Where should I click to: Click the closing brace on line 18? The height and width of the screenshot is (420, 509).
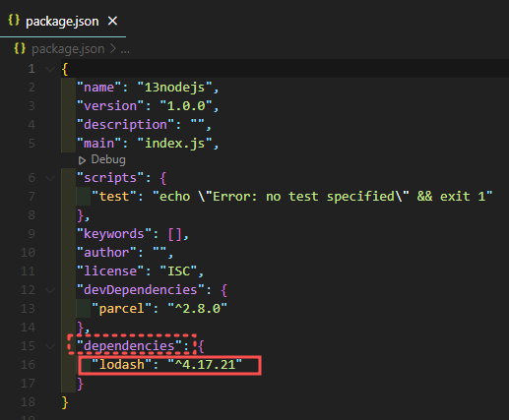pyautogui.click(x=65, y=402)
